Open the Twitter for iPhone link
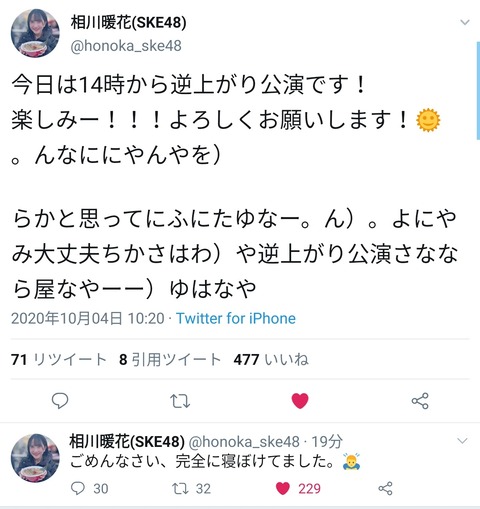 (x=236, y=318)
